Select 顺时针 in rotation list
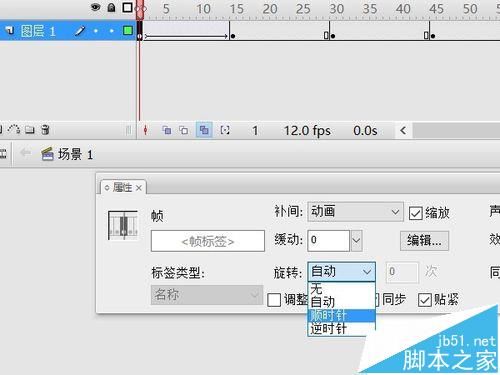The height and width of the screenshot is (375, 500). [341, 315]
